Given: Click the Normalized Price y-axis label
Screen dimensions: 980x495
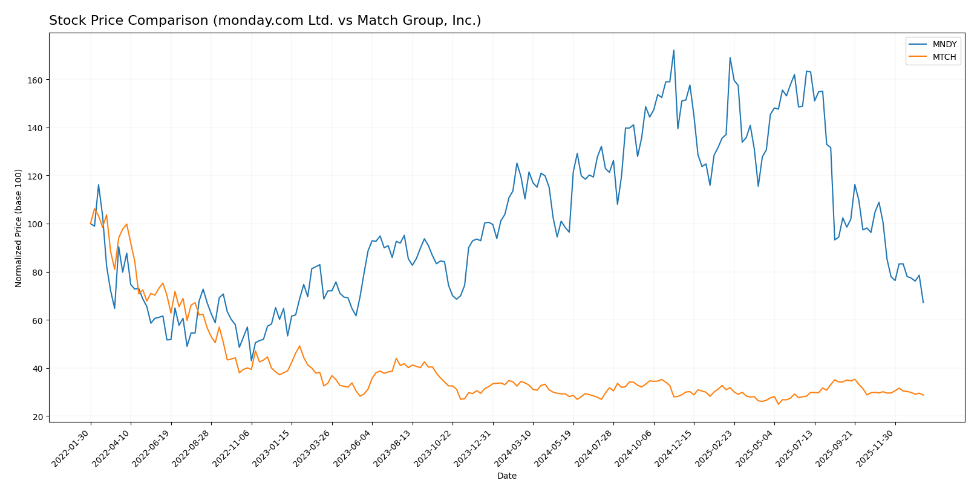Looking at the screenshot, I should click(19, 228).
